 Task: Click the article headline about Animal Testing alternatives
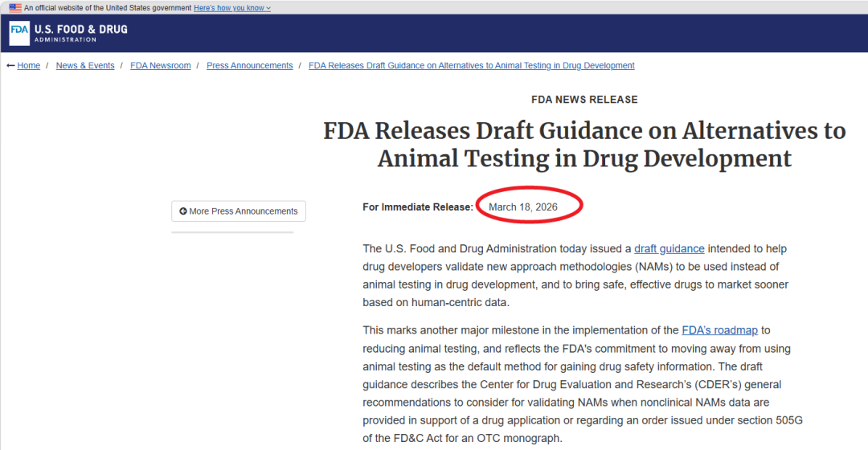pos(584,145)
